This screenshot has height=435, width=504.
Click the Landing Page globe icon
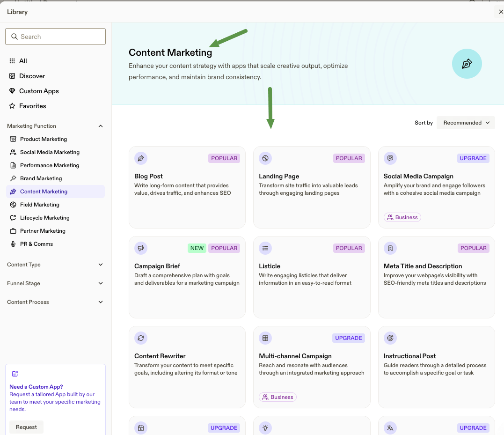click(x=265, y=158)
